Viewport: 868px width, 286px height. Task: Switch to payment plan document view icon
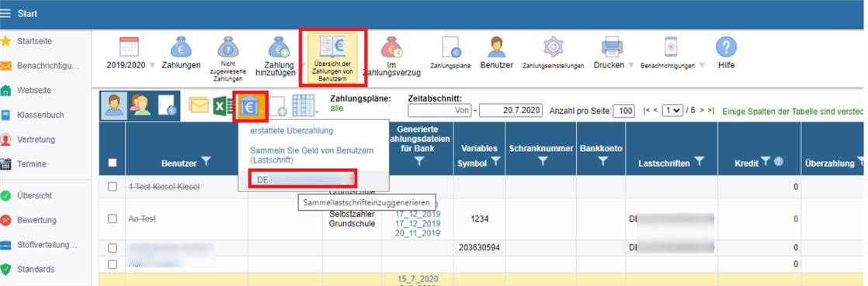click(x=167, y=105)
